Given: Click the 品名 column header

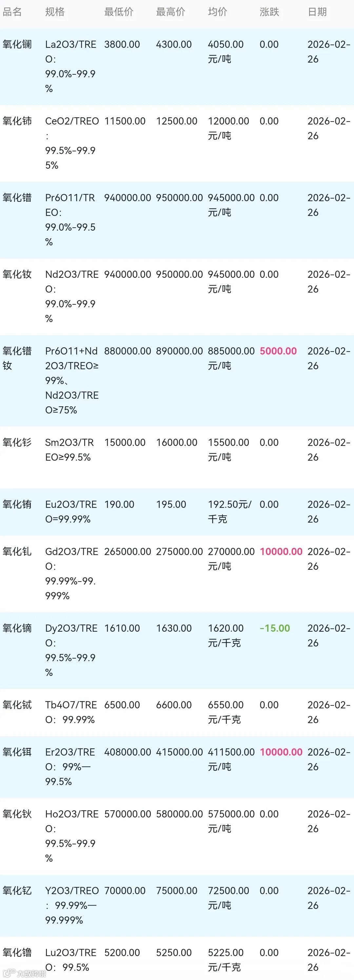Looking at the screenshot, I should tap(12, 12).
